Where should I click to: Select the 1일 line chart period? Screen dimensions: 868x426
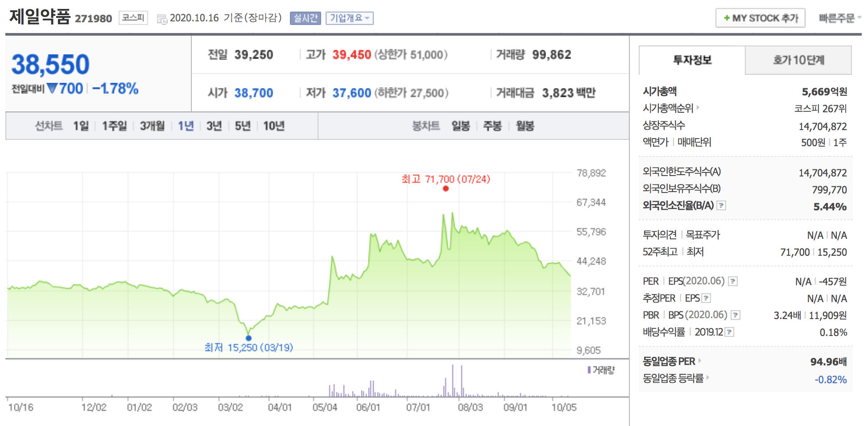click(81, 126)
